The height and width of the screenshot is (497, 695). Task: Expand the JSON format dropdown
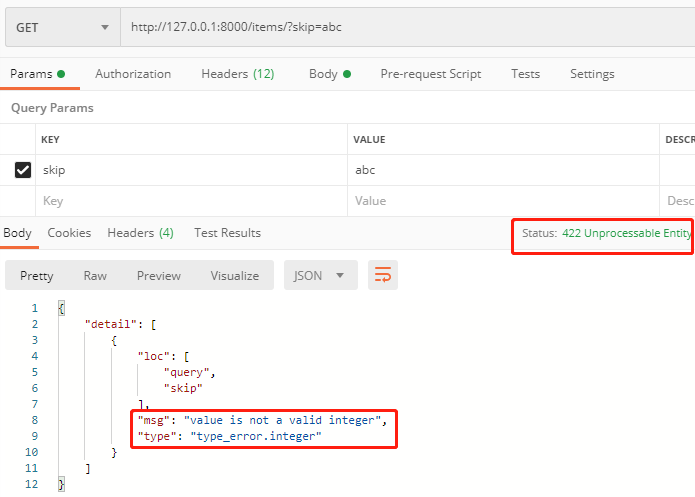pyautogui.click(x=320, y=275)
